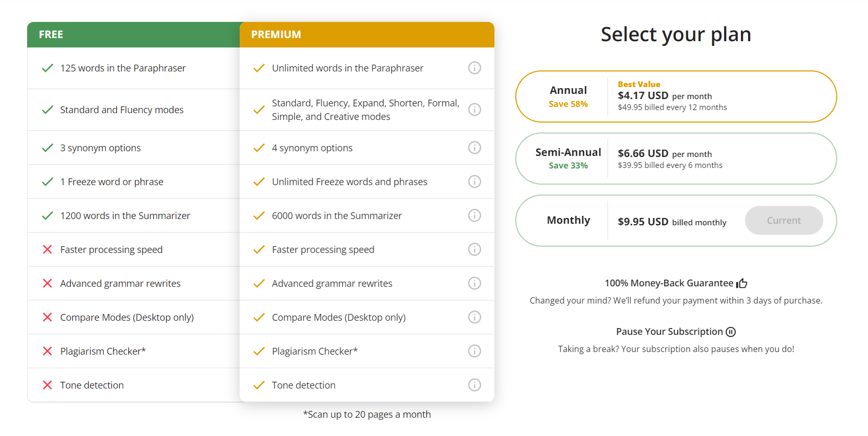Viewport: 868px width, 436px height.
Task: Select the Annual plan option
Action: 676,96
